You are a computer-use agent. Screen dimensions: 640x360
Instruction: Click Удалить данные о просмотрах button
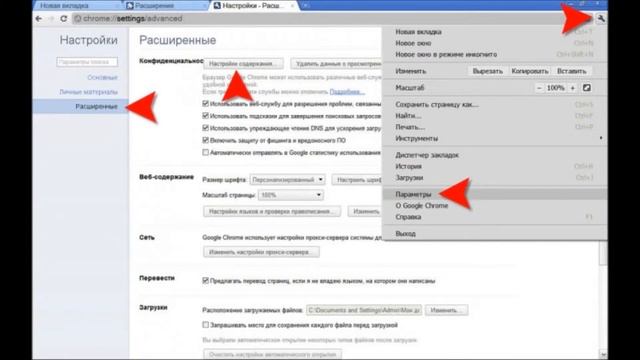(337, 64)
